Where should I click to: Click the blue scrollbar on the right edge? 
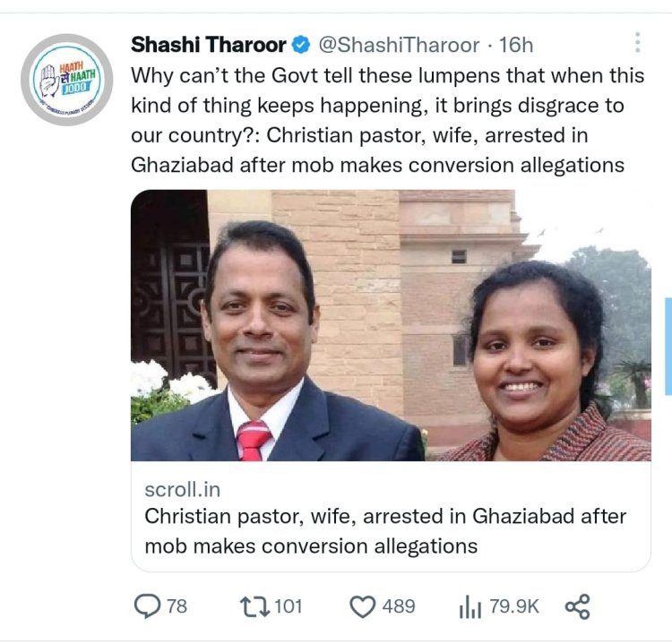coord(668,346)
